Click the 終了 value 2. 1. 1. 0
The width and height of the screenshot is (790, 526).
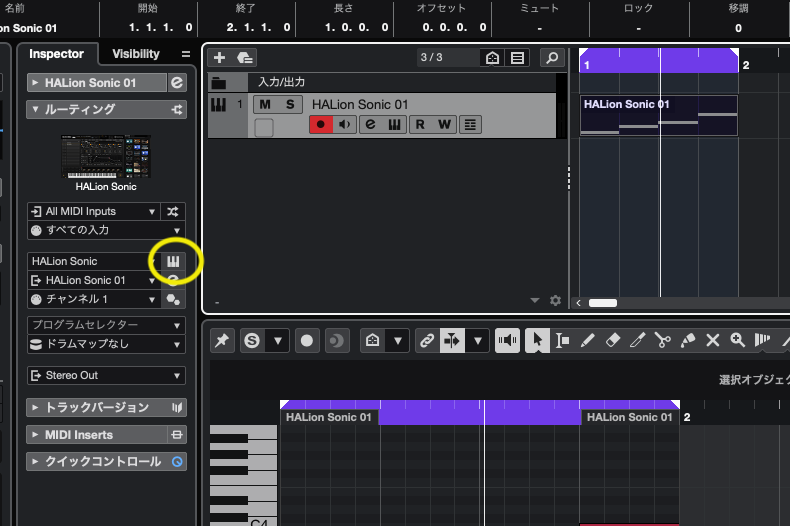point(258,27)
